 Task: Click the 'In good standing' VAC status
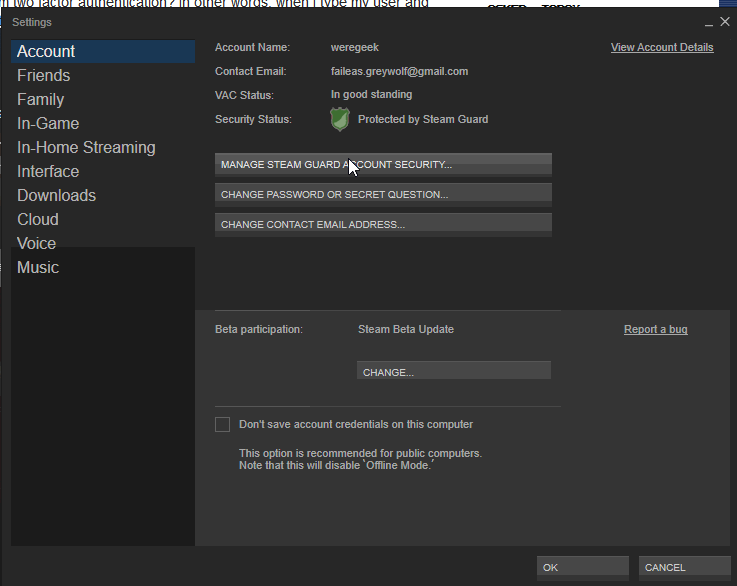[371, 94]
